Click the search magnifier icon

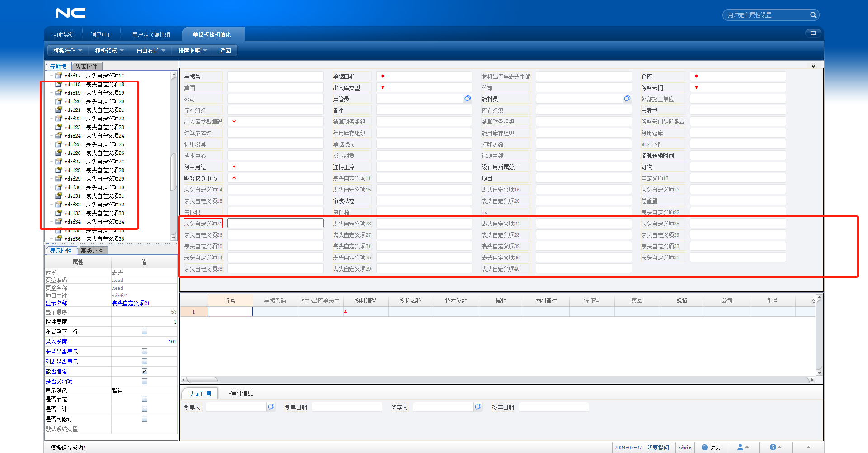(813, 15)
